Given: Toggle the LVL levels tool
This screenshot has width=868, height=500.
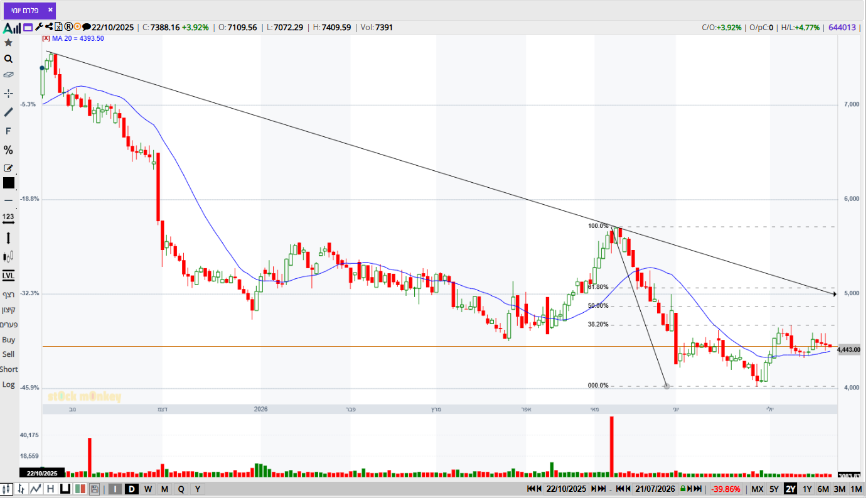Looking at the screenshot, I should point(8,276).
